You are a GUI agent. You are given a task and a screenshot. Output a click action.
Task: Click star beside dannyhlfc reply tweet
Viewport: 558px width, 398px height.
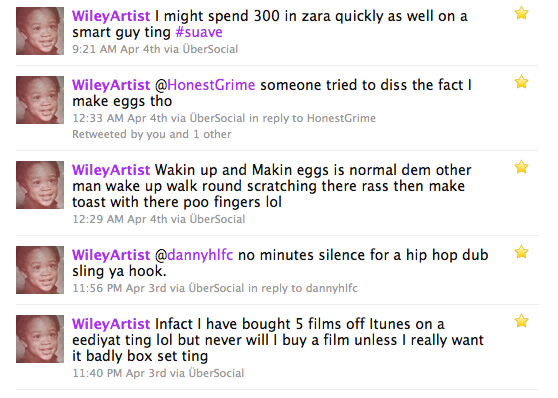tap(521, 252)
